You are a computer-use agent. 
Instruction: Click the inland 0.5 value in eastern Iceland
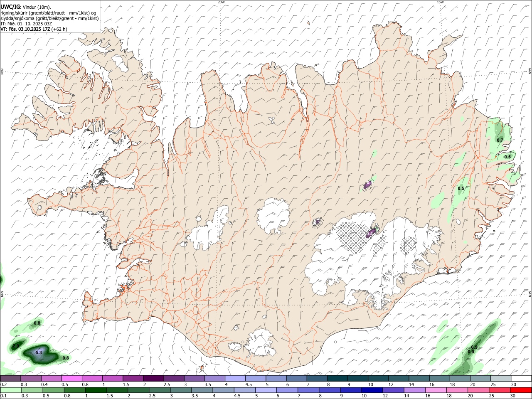[x=461, y=188]
